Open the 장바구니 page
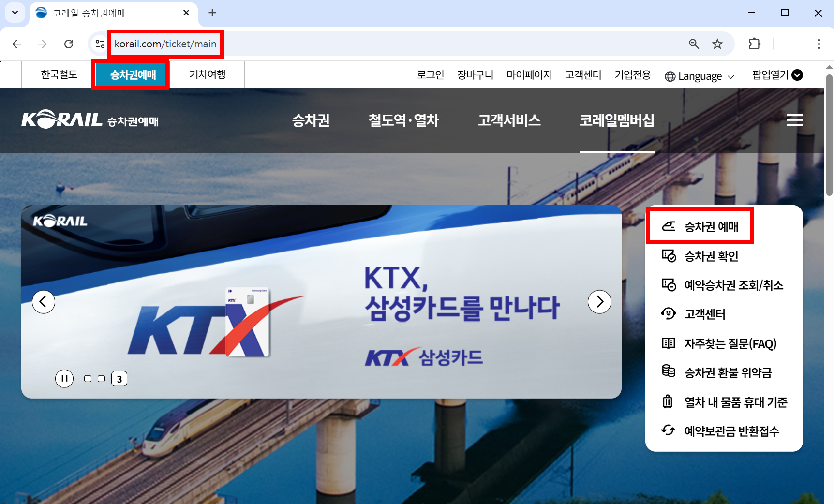 point(475,75)
